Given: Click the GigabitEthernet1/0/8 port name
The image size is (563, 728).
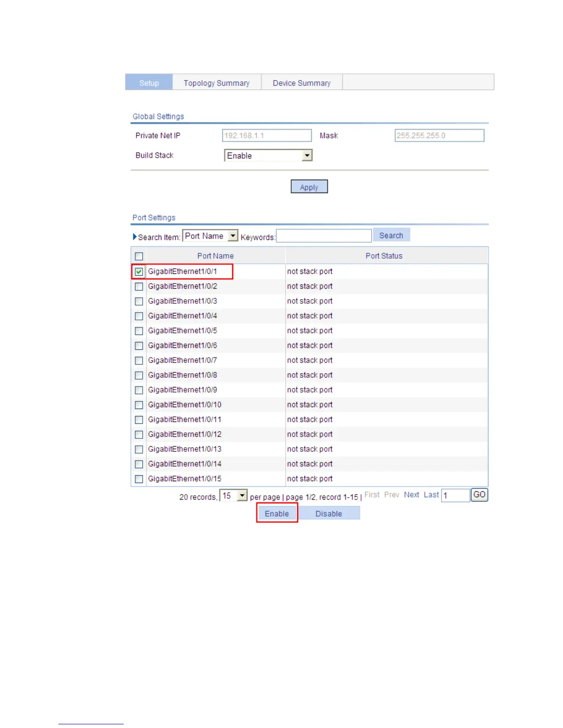Looking at the screenshot, I should point(182,375).
